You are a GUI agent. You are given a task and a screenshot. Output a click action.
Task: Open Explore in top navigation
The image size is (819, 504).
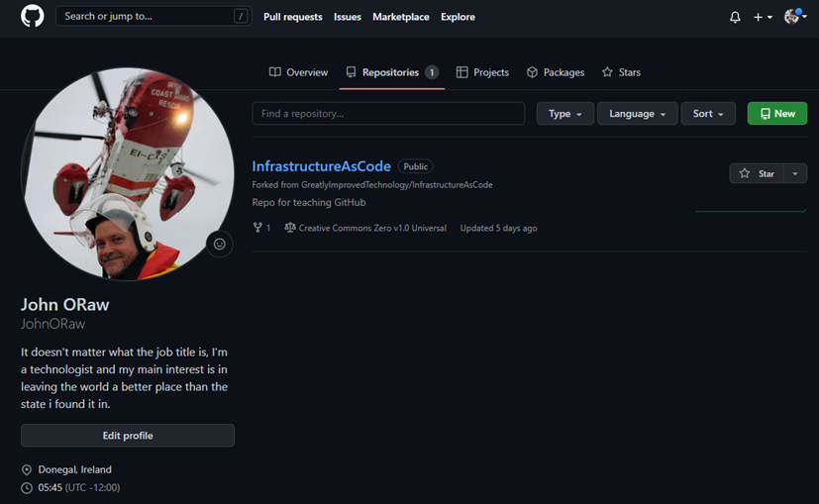point(458,17)
